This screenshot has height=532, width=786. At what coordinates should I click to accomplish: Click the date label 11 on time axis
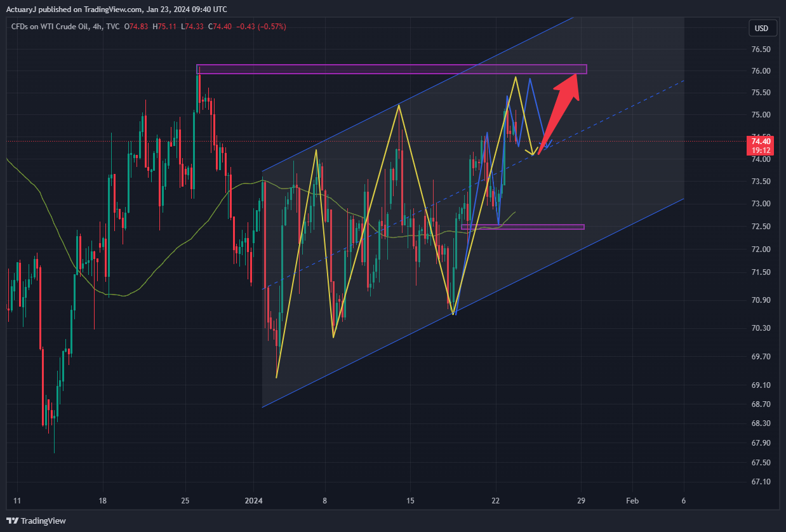pyautogui.click(x=17, y=501)
